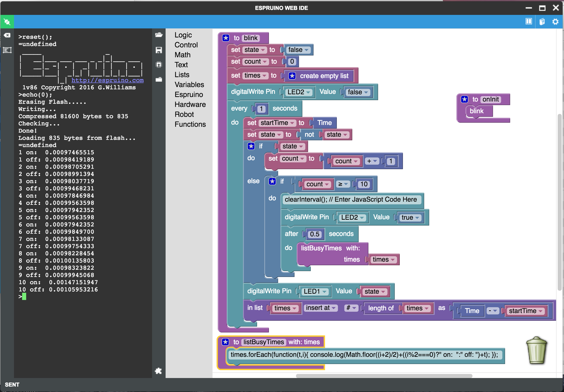The height and width of the screenshot is (392, 564).
Task: Edit the 'listBusyTimes' function name field
Action: pyautogui.click(x=263, y=342)
